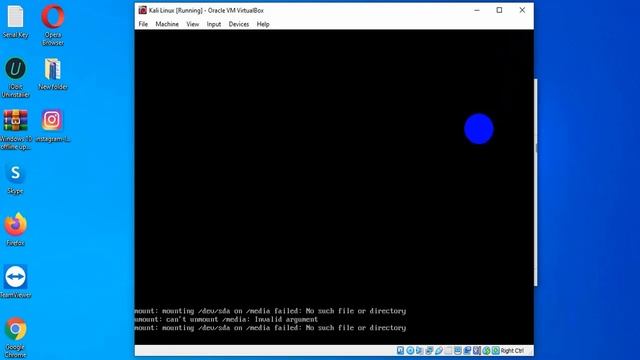Click the keyboard capture status icon
The image size is (640, 360).
tap(496, 350)
